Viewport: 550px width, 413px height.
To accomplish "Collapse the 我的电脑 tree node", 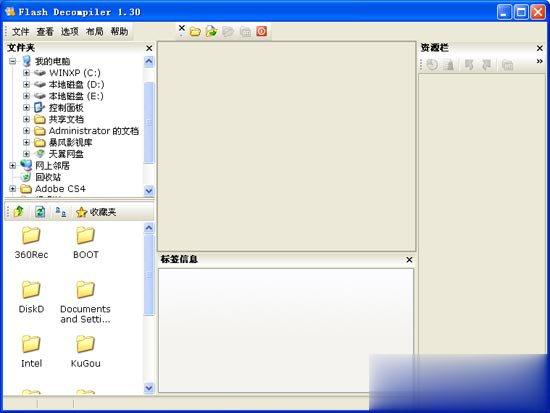I will pos(13,61).
